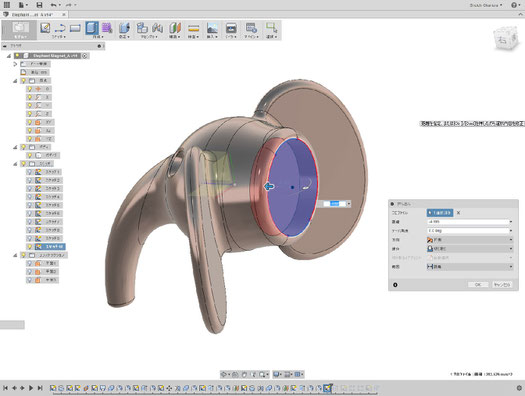
Task: Click キャンセル in the extrude dialog
Action: pyautogui.click(x=502, y=285)
